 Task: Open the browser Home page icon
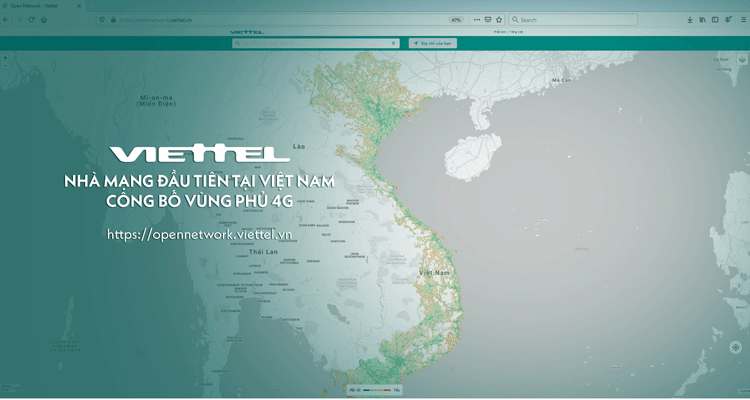click(x=44, y=20)
